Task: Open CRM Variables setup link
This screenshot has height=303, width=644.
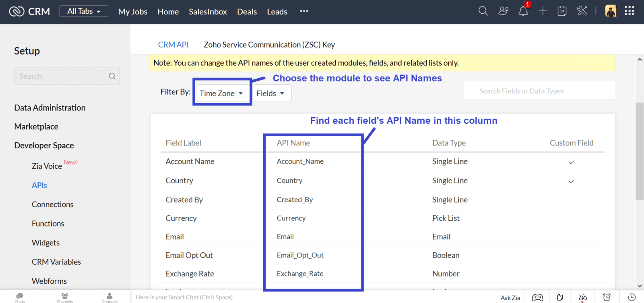Action: pos(56,262)
